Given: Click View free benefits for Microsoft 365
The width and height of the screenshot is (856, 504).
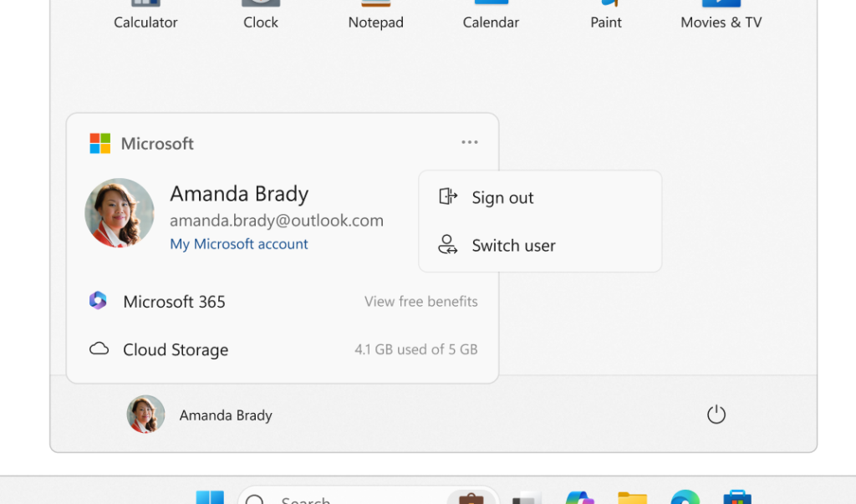Looking at the screenshot, I should click(x=420, y=302).
